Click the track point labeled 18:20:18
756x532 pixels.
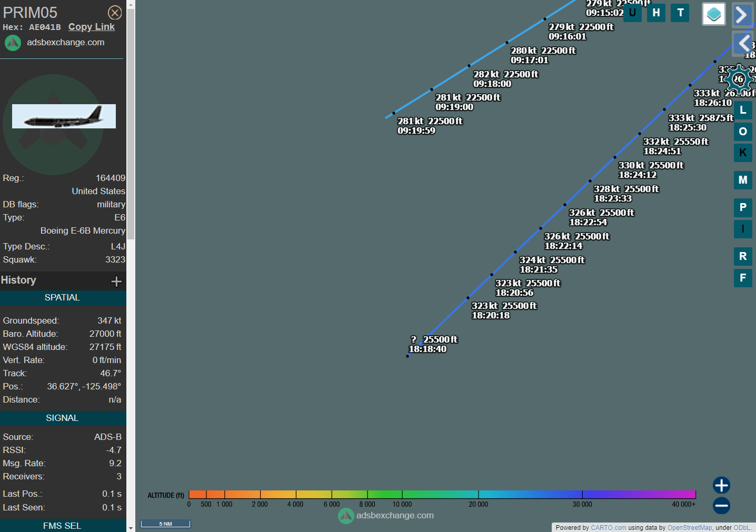468,298
